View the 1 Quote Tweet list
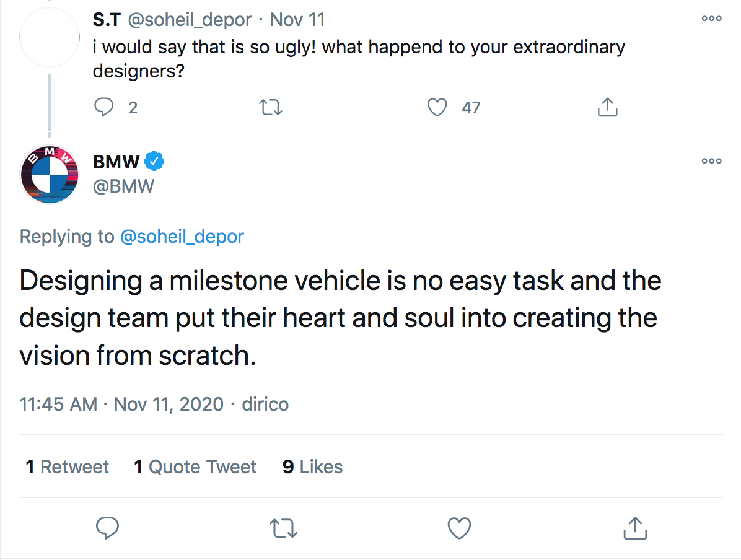The height and width of the screenshot is (560, 741). point(195,466)
